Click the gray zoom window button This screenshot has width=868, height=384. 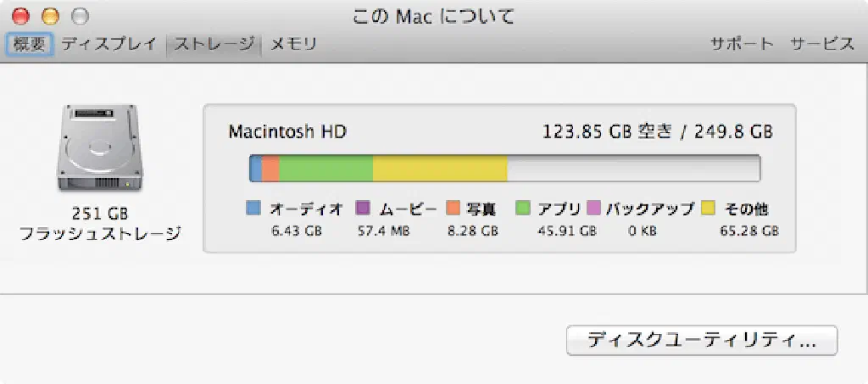[x=79, y=16]
